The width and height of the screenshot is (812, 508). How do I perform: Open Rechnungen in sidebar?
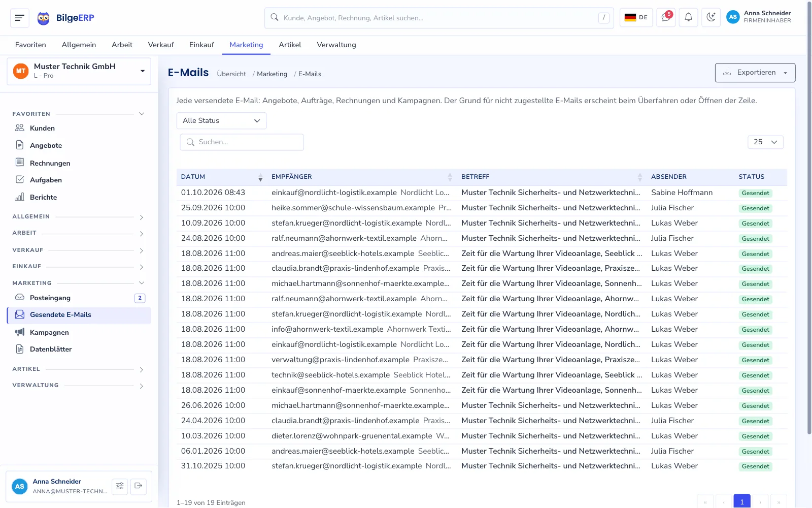coord(79,163)
